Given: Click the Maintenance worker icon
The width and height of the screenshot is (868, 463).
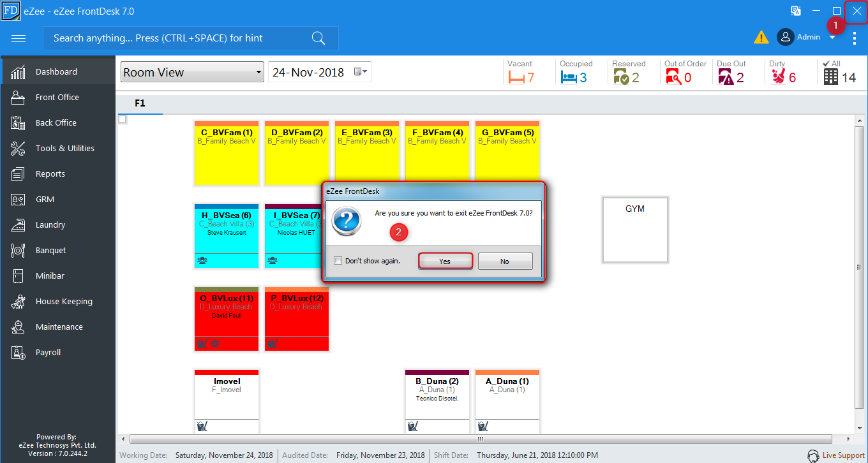Looking at the screenshot, I should point(18,327).
